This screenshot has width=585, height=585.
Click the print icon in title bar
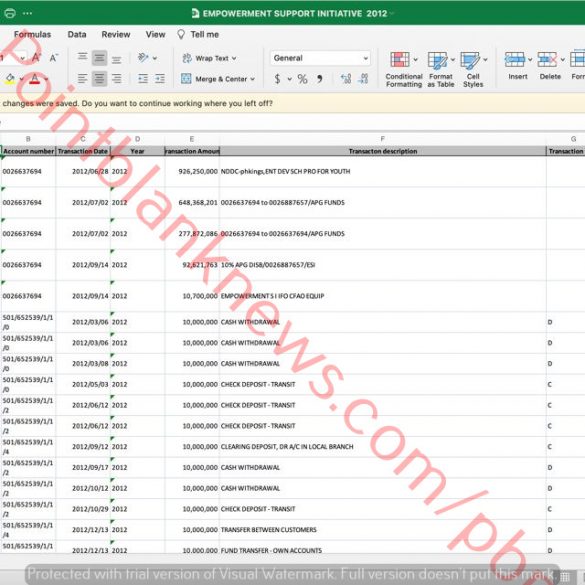pyautogui.click(x=10, y=13)
